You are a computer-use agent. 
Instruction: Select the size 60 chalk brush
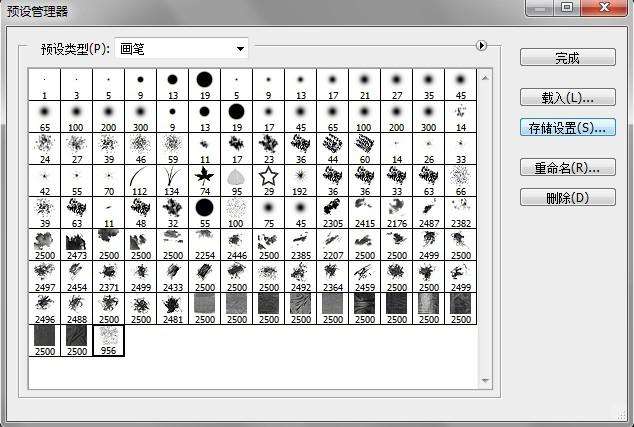[x=365, y=148]
